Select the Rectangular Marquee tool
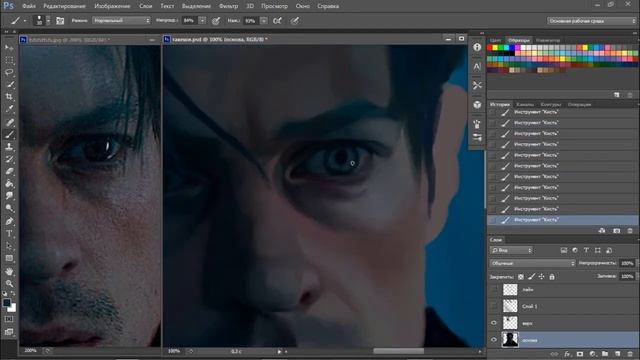Screen dimensions: 640x360 pos(9,60)
